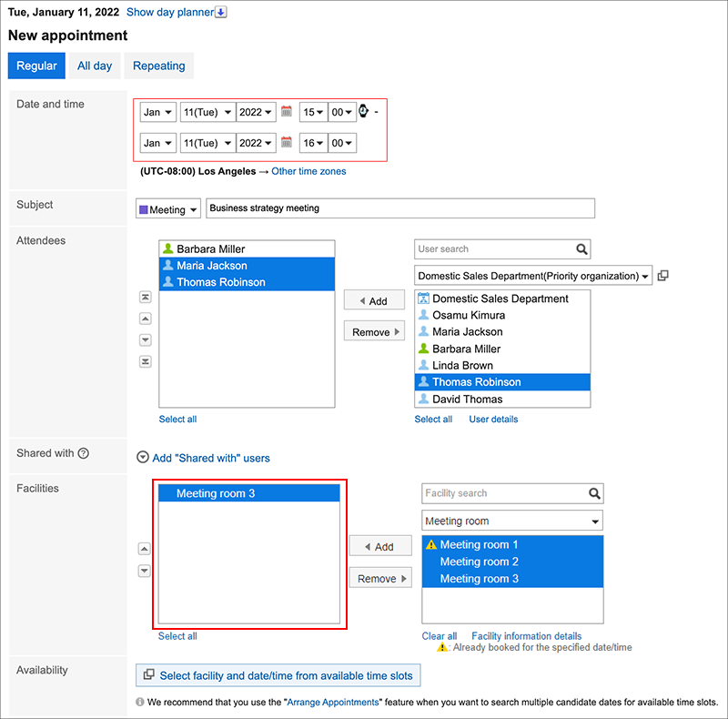Select Maria Jackson in attendees list
Image resolution: width=728 pixels, height=719 pixels.
pyautogui.click(x=247, y=266)
